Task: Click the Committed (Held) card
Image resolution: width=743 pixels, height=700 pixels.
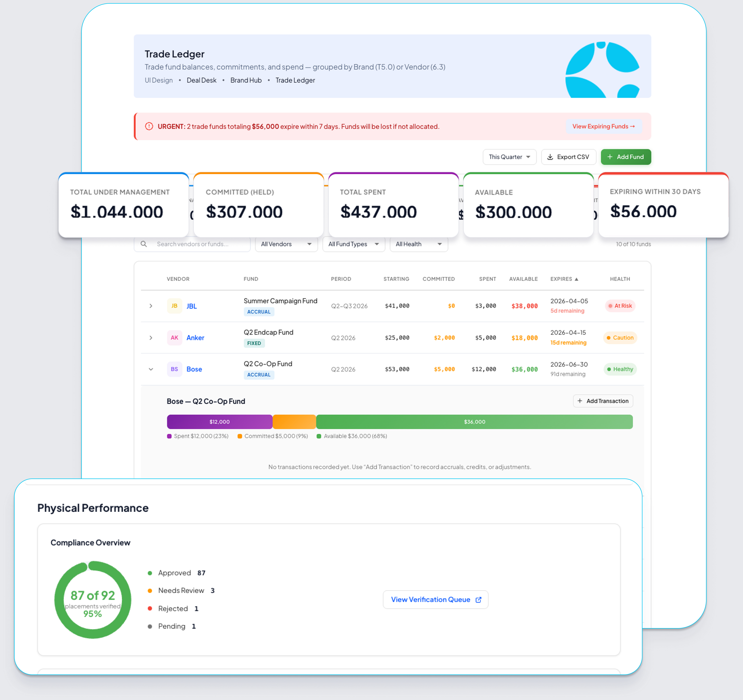Action: coord(259,205)
